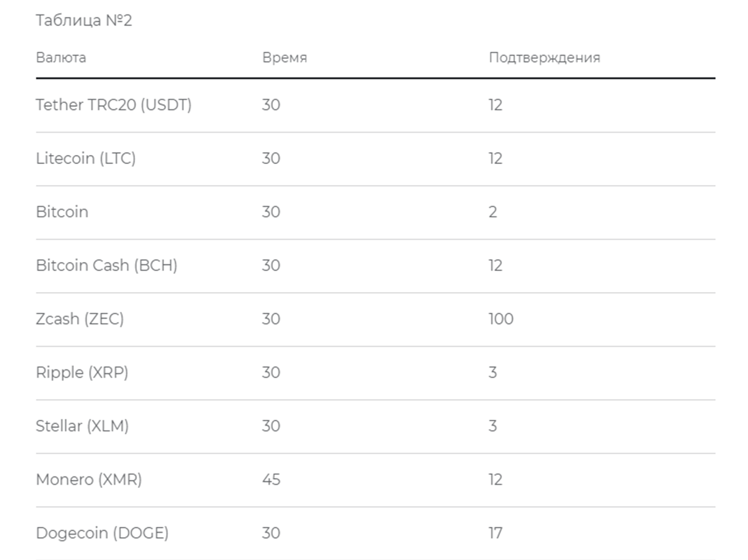Click Zcash's confirmations value 100

[x=501, y=319]
